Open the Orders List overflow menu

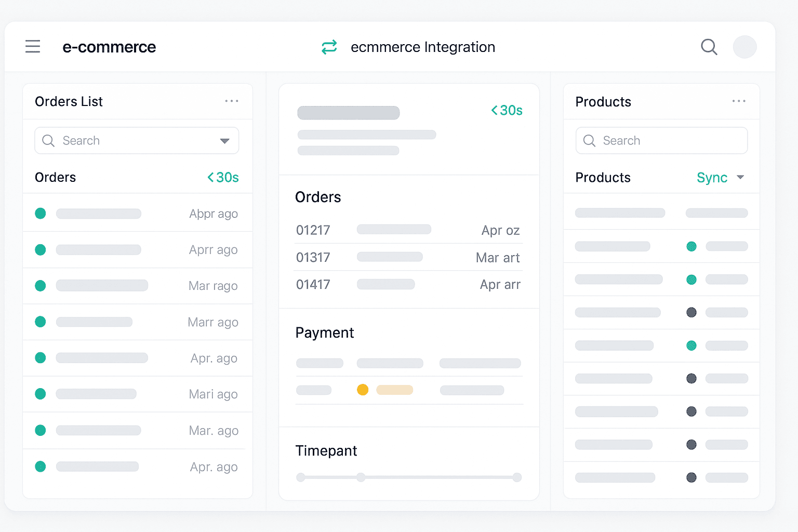tap(232, 101)
